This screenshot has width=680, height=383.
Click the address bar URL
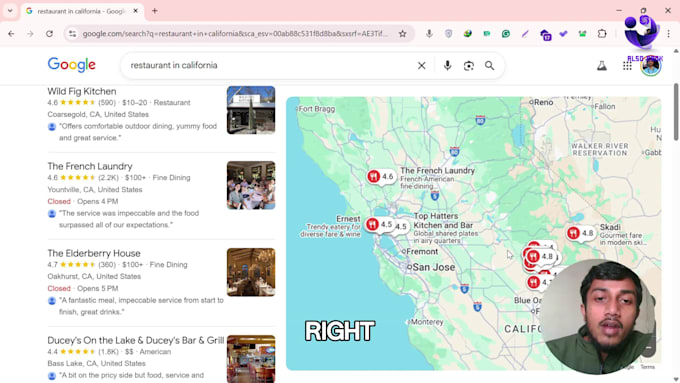click(x=235, y=34)
